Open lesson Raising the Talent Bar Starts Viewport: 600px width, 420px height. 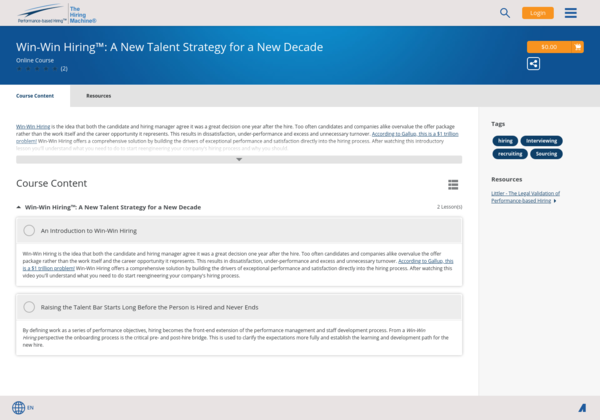point(149,307)
